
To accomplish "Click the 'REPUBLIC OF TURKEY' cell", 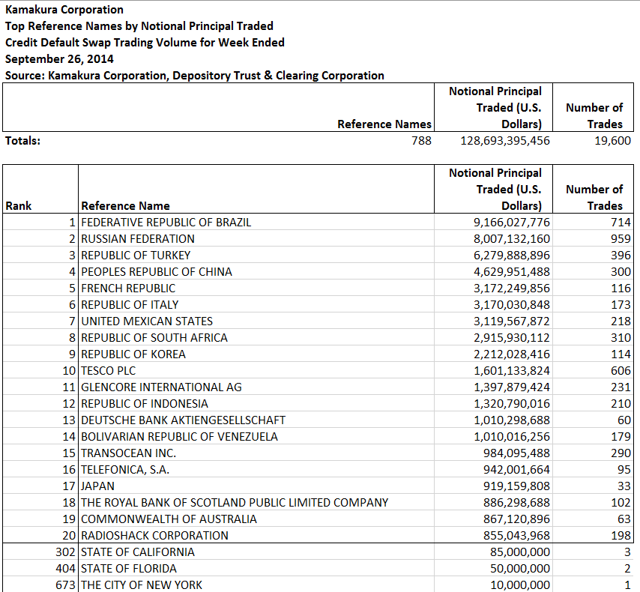I will [256, 255].
